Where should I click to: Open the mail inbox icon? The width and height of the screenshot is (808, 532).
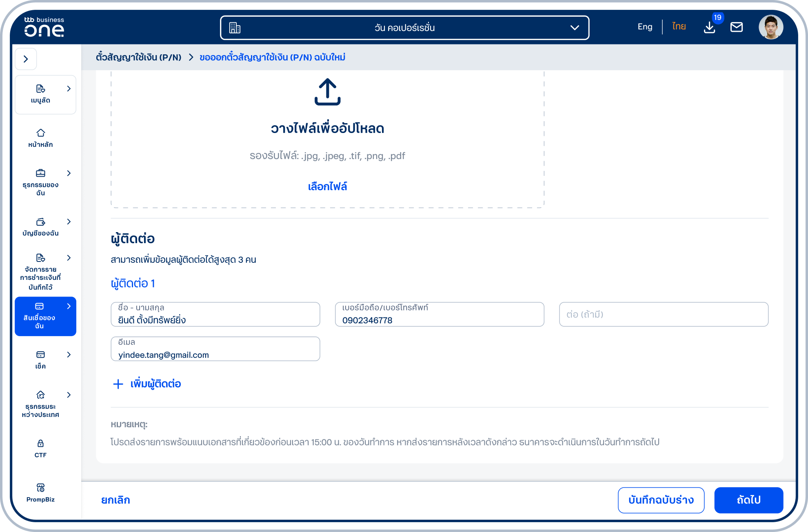pyautogui.click(x=736, y=27)
